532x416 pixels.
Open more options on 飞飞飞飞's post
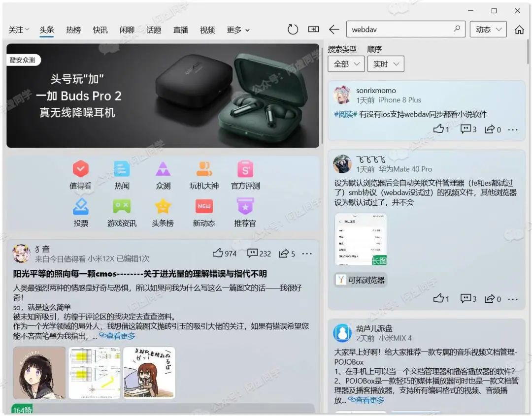(x=513, y=299)
